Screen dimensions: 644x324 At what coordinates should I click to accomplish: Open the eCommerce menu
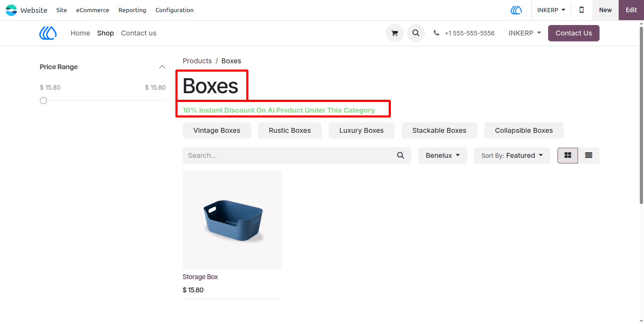(93, 10)
